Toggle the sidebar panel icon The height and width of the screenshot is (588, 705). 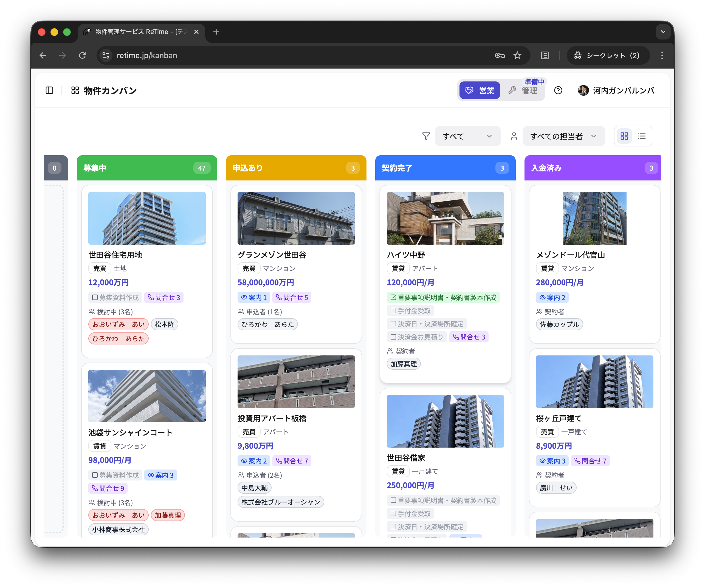49,90
